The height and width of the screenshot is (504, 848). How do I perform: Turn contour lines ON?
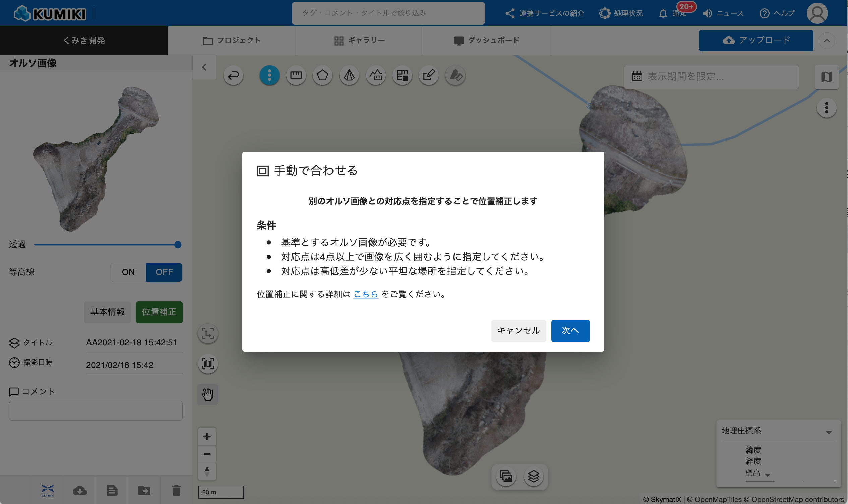[x=128, y=272]
